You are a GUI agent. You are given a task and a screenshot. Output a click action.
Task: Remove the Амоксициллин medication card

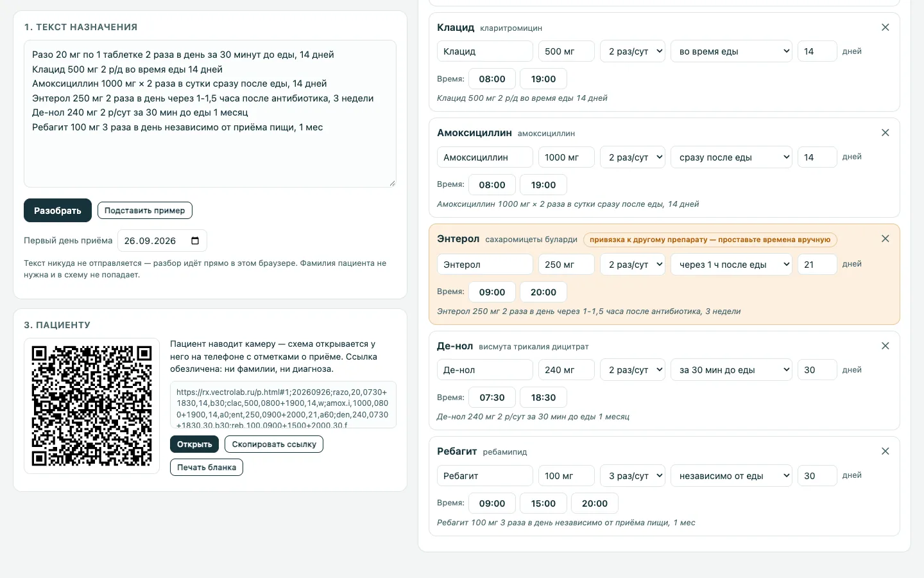pyautogui.click(x=886, y=133)
